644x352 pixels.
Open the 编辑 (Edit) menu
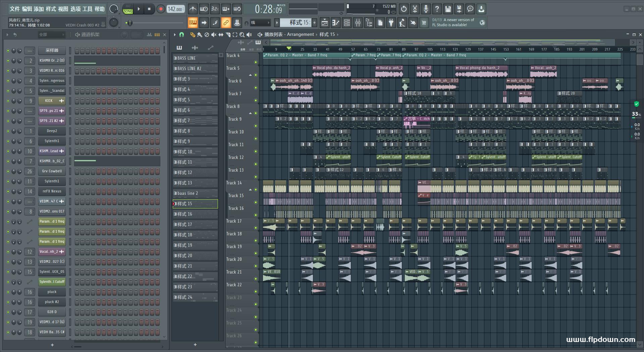pos(27,9)
